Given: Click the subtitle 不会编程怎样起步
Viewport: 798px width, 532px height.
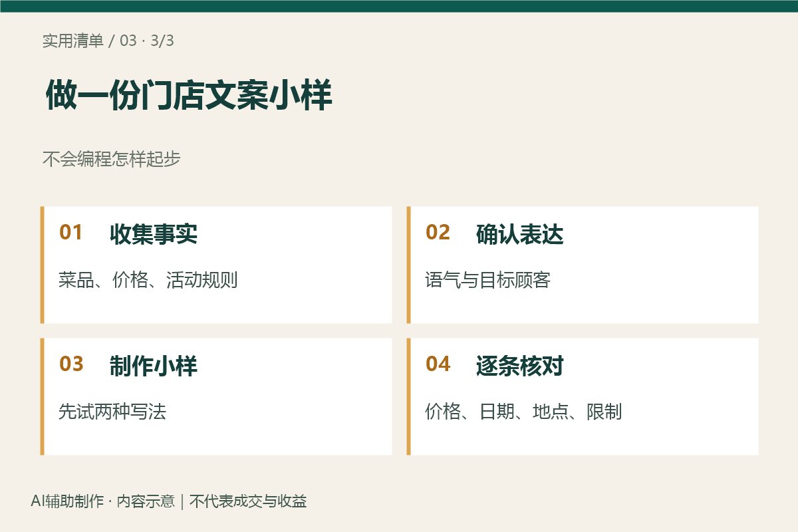Looking at the screenshot, I should pos(112,159).
